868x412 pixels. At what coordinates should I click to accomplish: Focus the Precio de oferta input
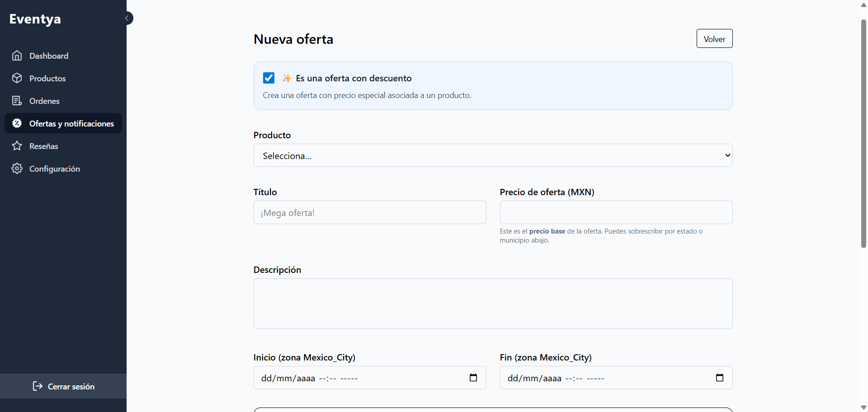pyautogui.click(x=616, y=212)
